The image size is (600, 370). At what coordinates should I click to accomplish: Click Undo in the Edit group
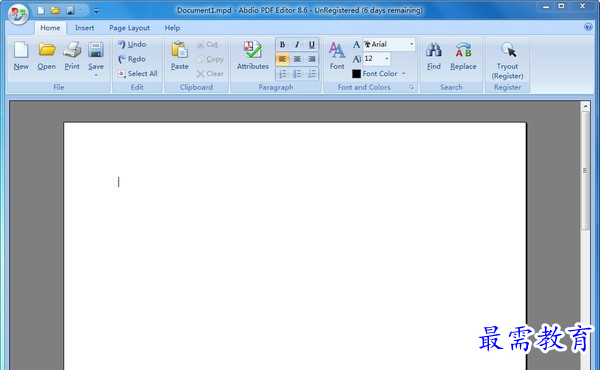[x=132, y=44]
